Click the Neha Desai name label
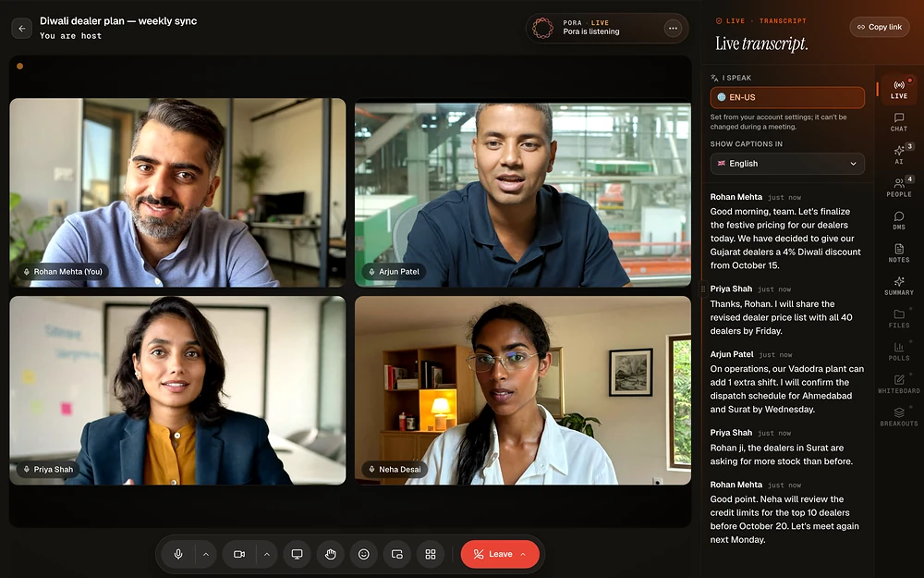Viewport: 924px width, 578px height. (394, 470)
